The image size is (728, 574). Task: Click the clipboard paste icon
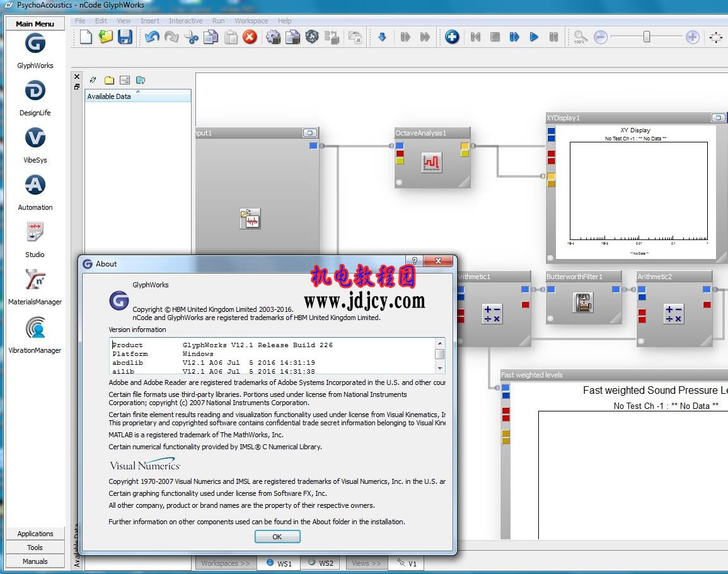[231, 37]
